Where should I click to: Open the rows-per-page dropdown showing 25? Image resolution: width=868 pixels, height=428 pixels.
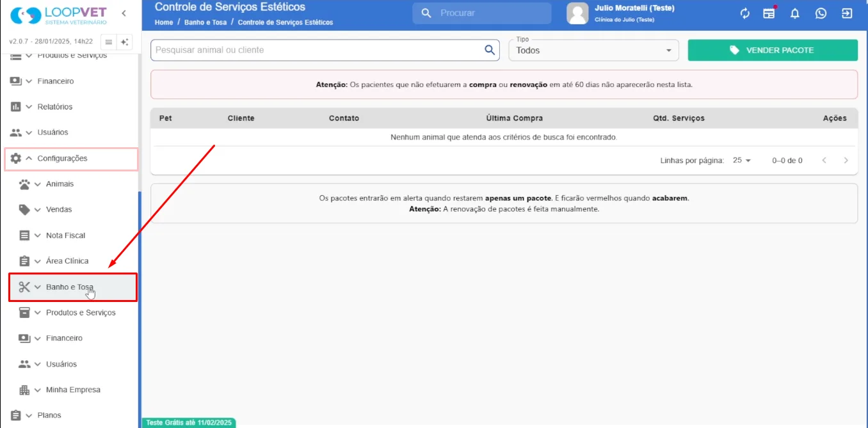point(742,161)
